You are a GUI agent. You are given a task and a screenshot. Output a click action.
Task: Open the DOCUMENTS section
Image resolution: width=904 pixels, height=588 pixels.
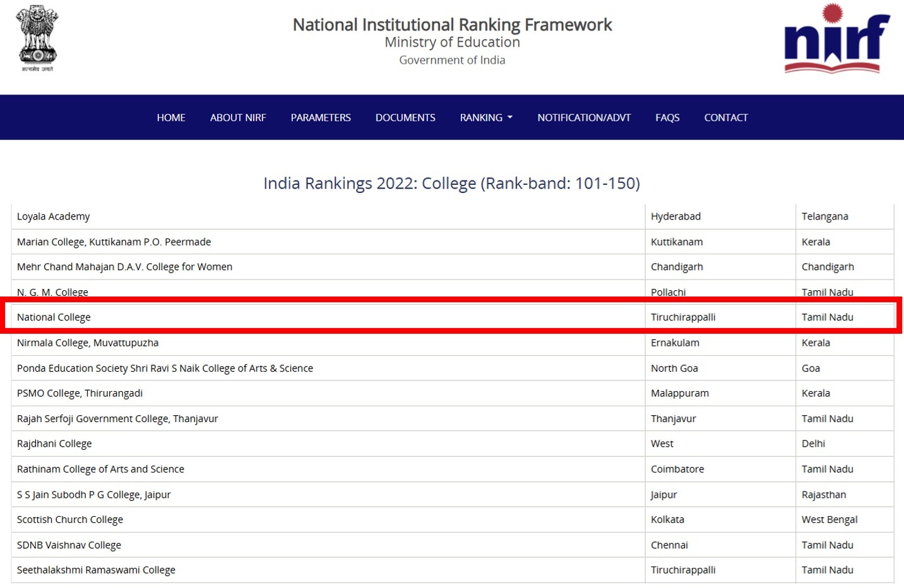405,117
